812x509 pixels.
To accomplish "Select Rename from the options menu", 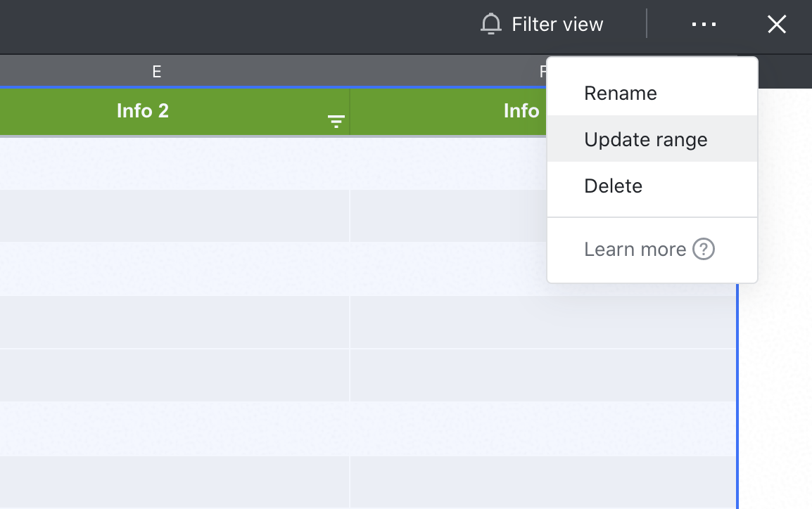I will (x=620, y=94).
